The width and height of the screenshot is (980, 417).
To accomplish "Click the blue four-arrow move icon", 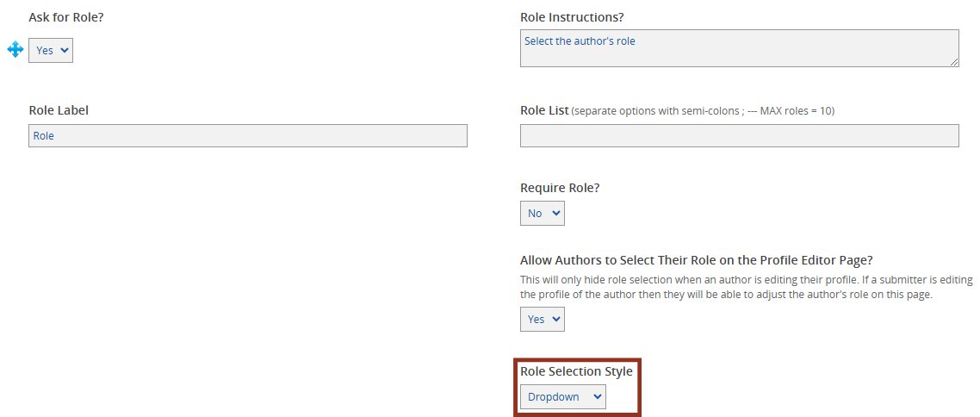I will [15, 50].
